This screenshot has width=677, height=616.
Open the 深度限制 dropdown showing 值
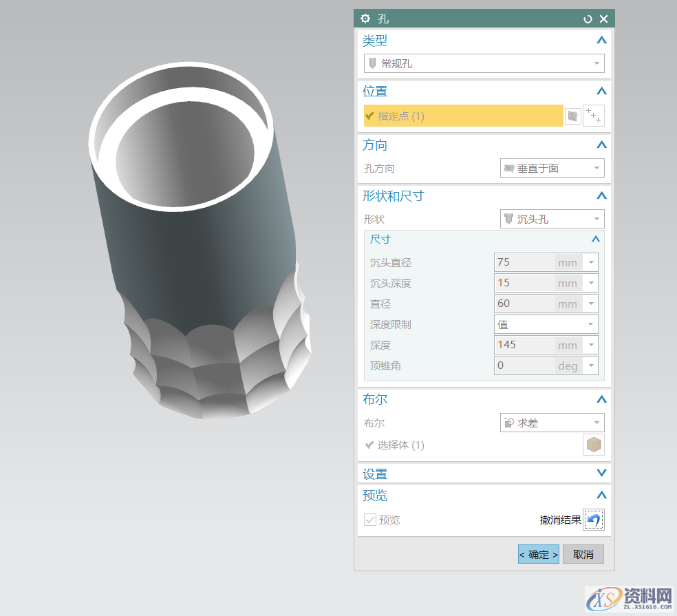tap(546, 324)
